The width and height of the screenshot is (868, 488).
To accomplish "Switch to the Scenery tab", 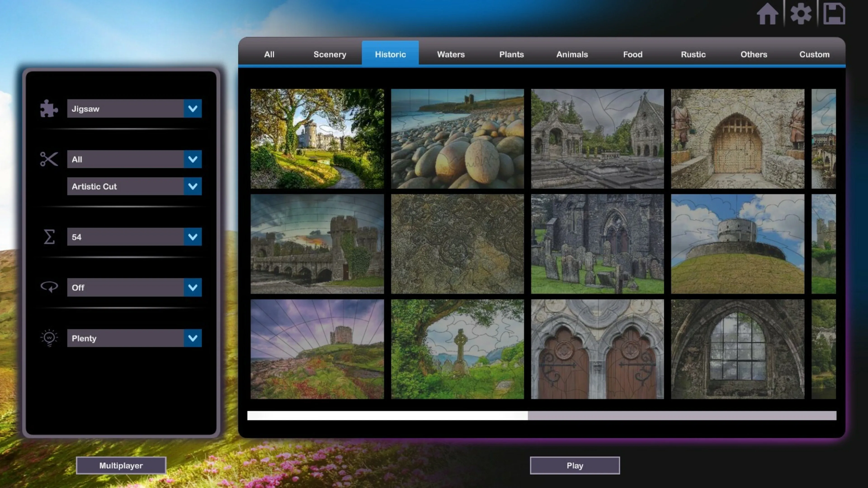I will 330,54.
